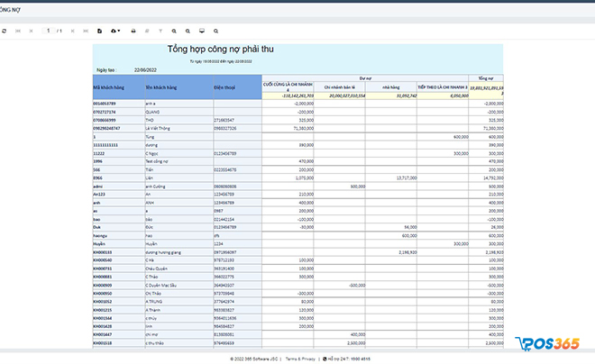
Task: Click the Chi nhánh bán lẻ header
Action: point(340,86)
